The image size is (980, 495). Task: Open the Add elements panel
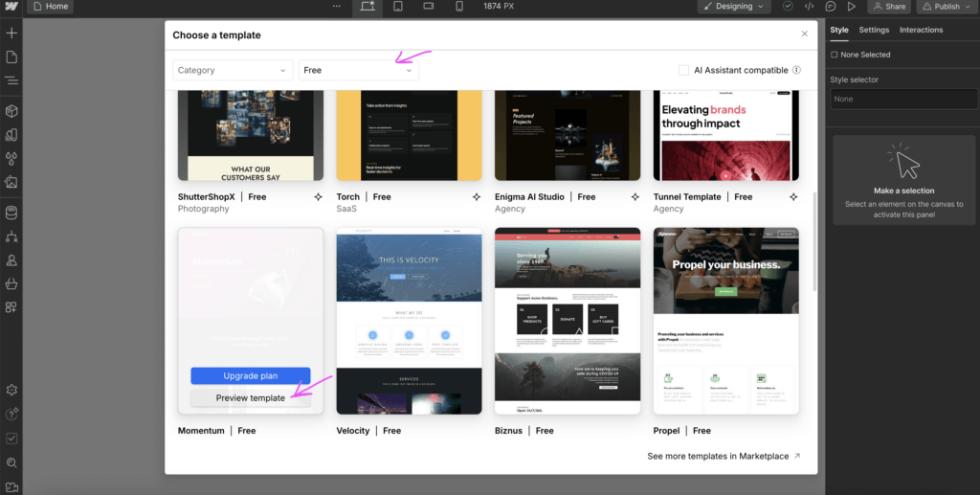11,33
